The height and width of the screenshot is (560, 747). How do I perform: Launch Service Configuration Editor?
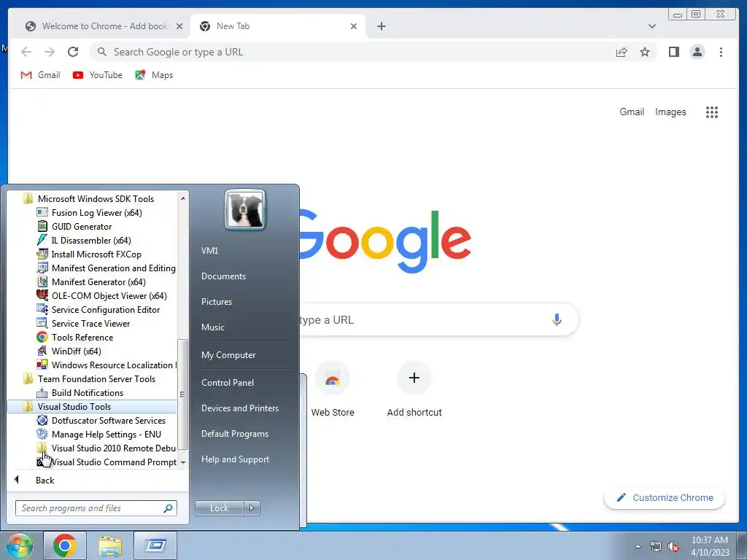(x=105, y=309)
